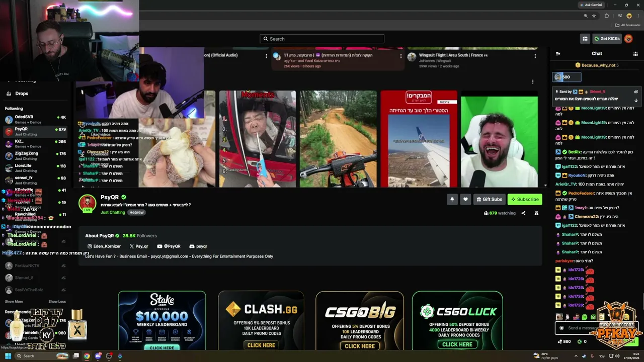Open Chrome media controls icon
The width and height of the screenshot is (644, 362).
619,16
